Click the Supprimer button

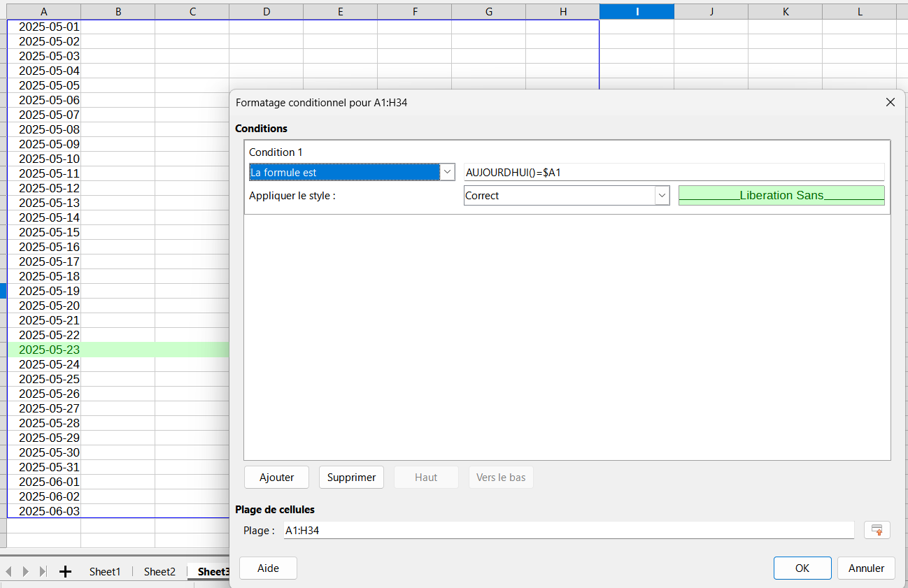351,478
